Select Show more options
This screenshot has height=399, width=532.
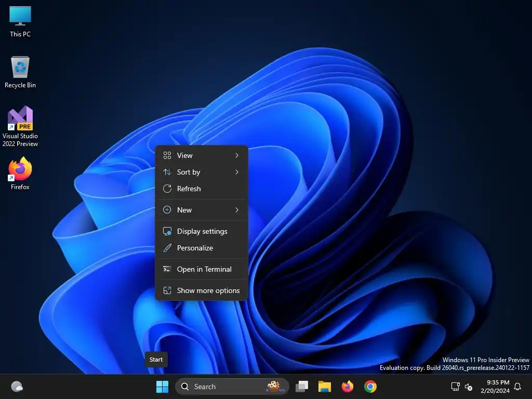click(x=201, y=290)
